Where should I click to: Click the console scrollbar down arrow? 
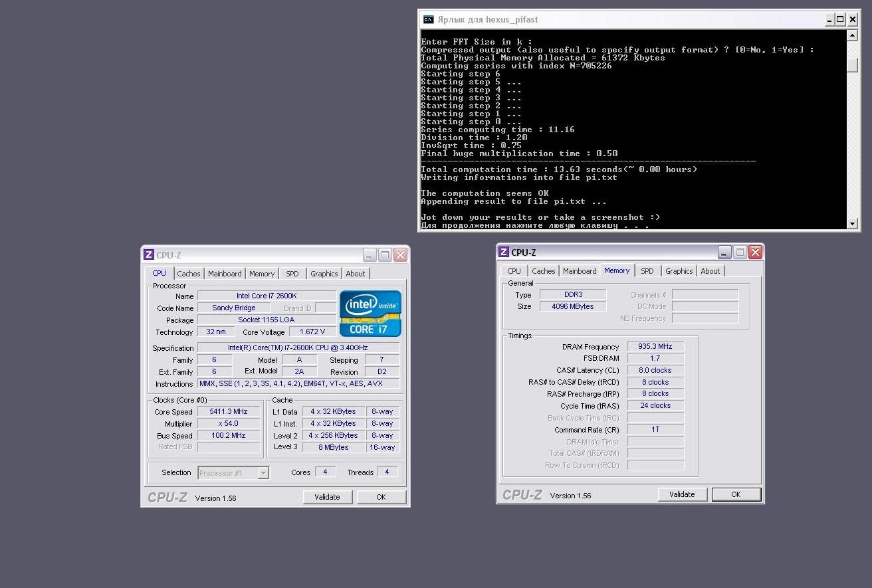click(853, 223)
